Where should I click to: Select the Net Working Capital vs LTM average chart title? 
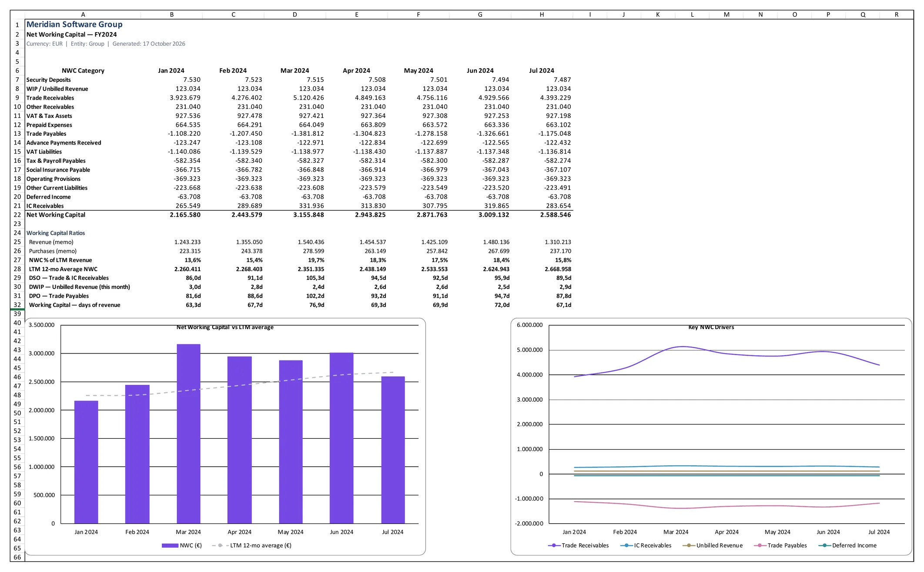click(x=225, y=327)
